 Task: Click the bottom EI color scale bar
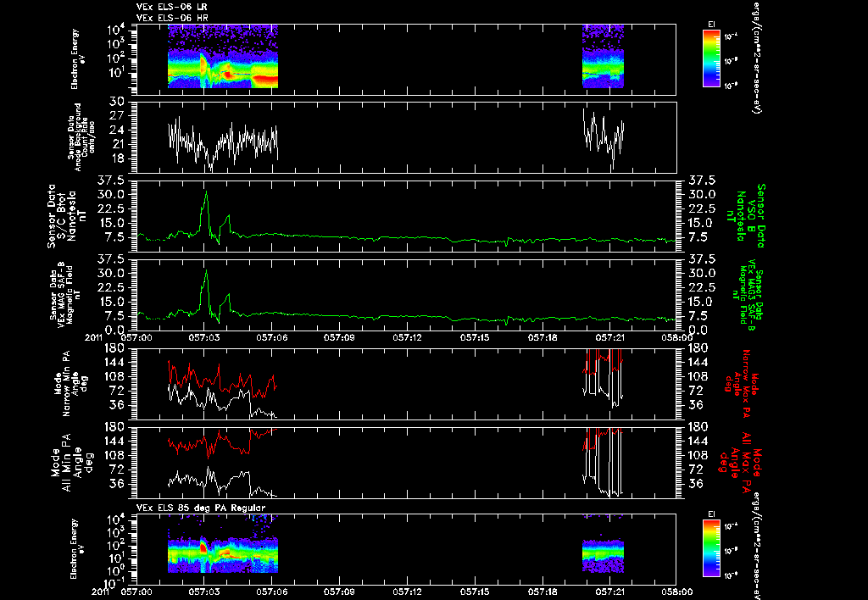tap(711, 548)
